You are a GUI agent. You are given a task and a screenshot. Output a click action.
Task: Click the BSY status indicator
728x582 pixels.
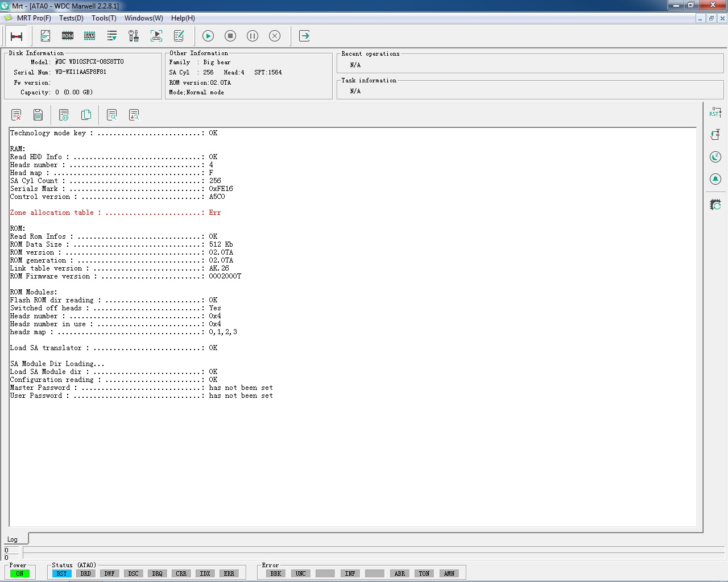61,573
